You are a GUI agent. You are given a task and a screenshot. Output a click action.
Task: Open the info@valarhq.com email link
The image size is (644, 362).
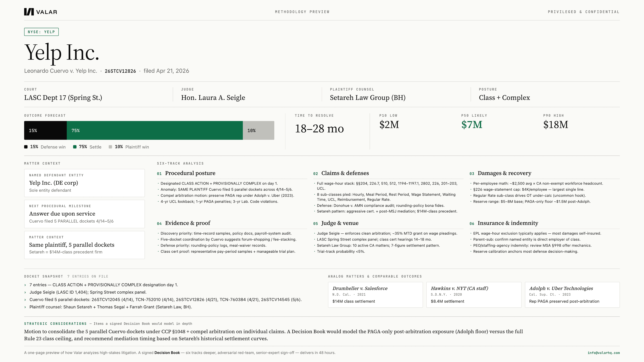pyautogui.click(x=604, y=353)
